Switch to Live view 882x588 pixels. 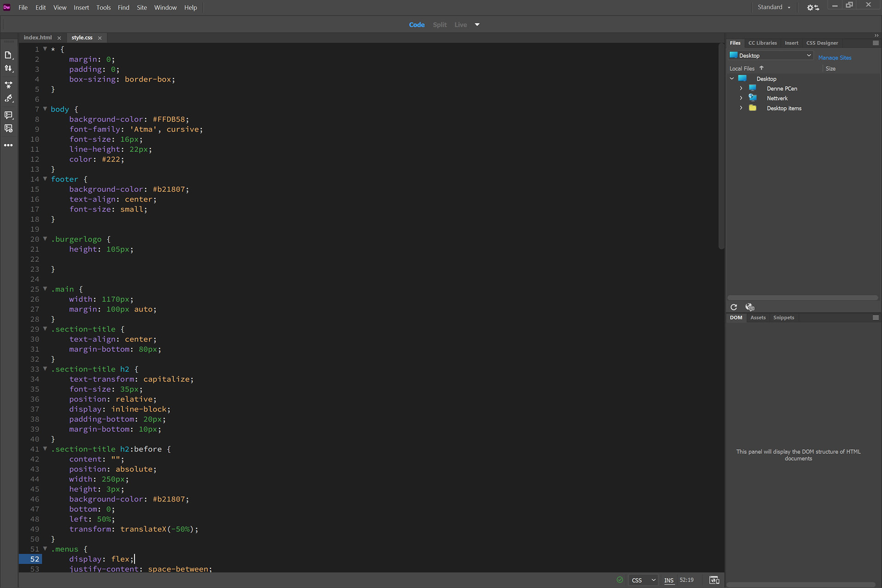click(x=461, y=25)
